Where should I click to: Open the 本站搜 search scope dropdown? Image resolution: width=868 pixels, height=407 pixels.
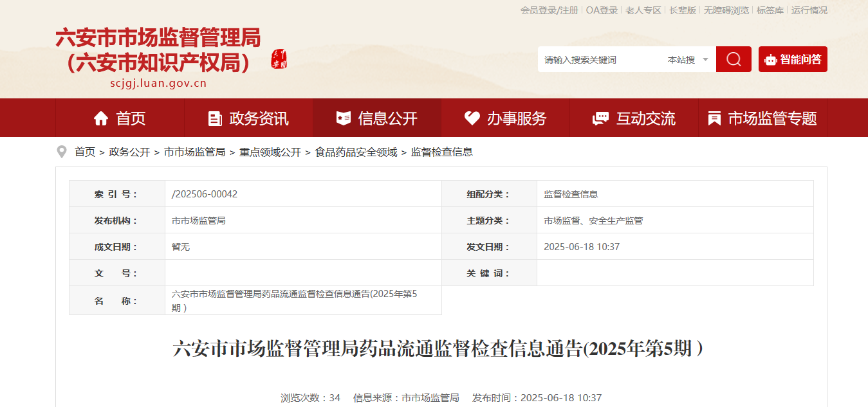688,60
